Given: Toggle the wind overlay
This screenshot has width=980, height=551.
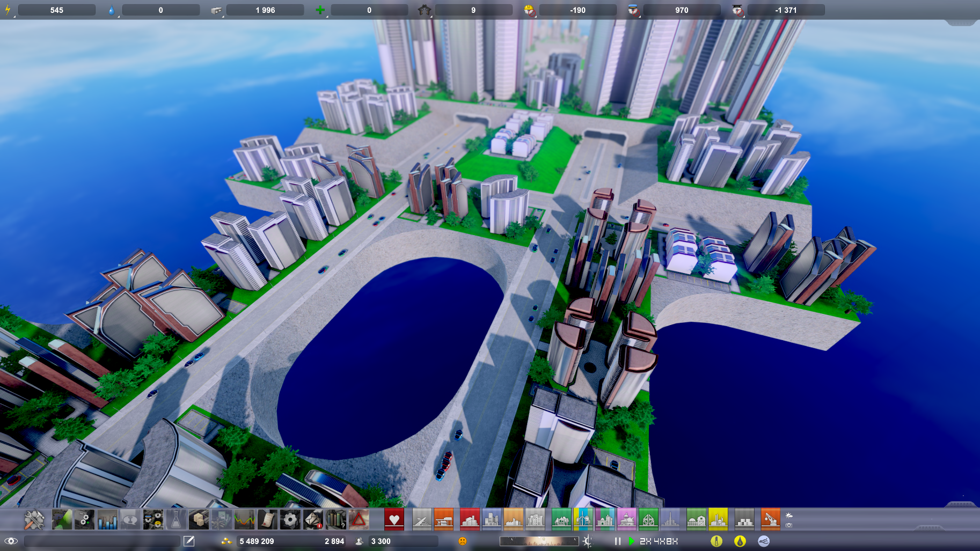Looking at the screenshot, I should point(763,541).
